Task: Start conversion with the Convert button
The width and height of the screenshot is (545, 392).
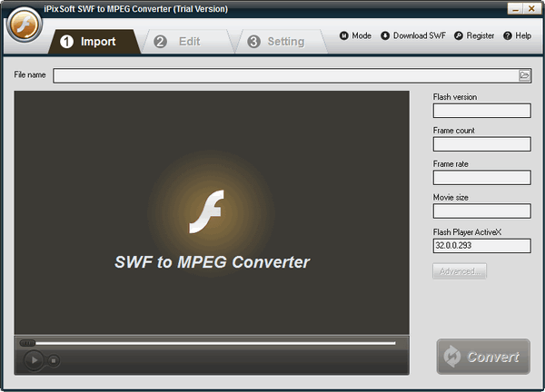Action: [482, 358]
